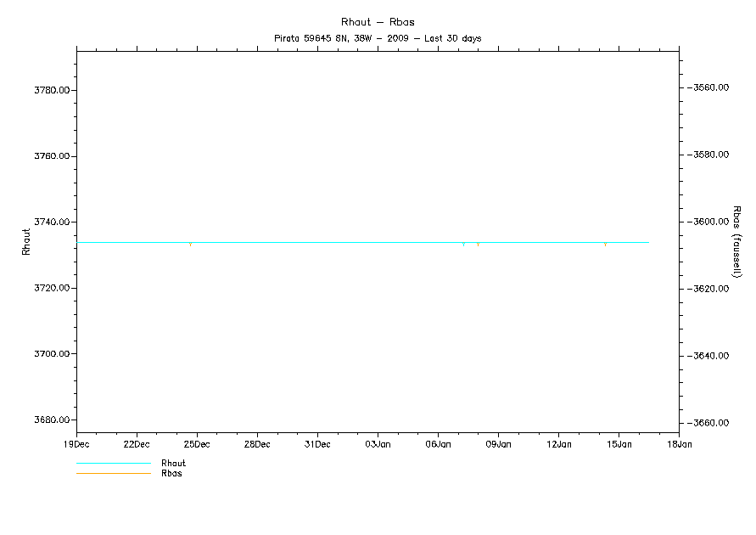Click the cyan marker near 07Jan
756x535 pixels.
(x=463, y=245)
